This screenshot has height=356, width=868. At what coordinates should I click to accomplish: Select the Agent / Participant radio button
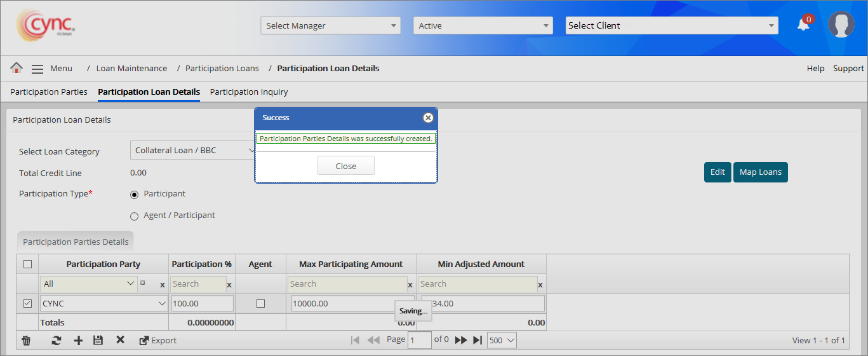click(x=134, y=216)
